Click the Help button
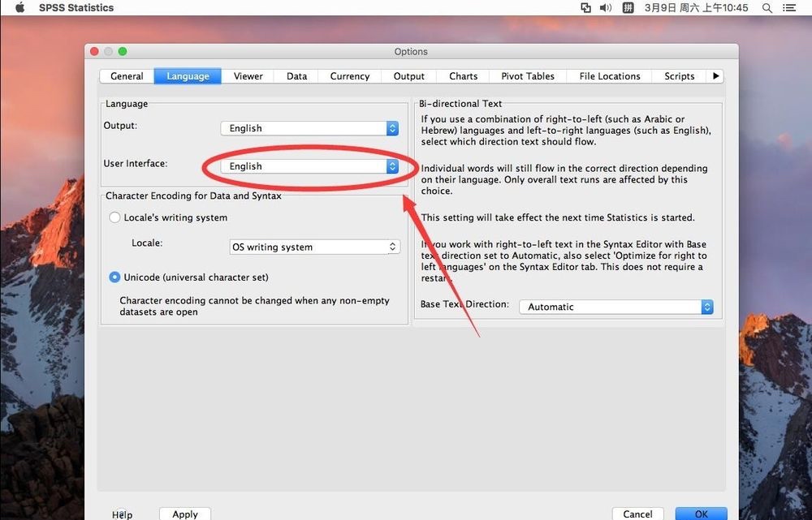 pyautogui.click(x=123, y=514)
